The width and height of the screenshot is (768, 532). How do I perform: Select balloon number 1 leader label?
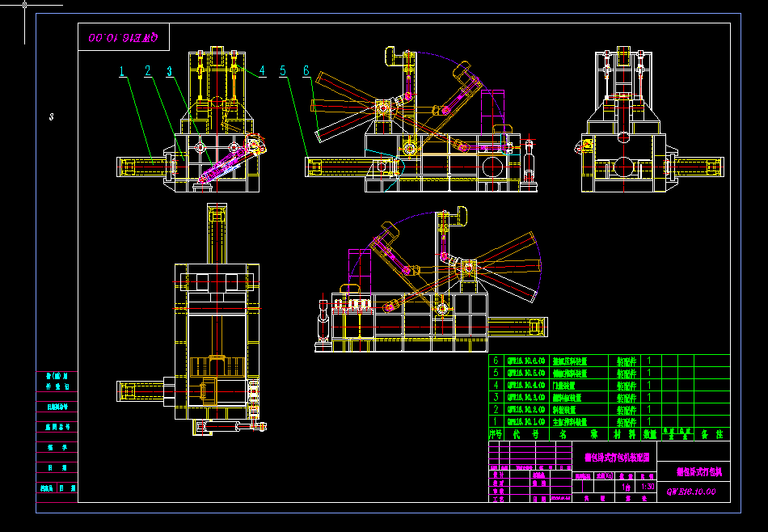(x=121, y=72)
